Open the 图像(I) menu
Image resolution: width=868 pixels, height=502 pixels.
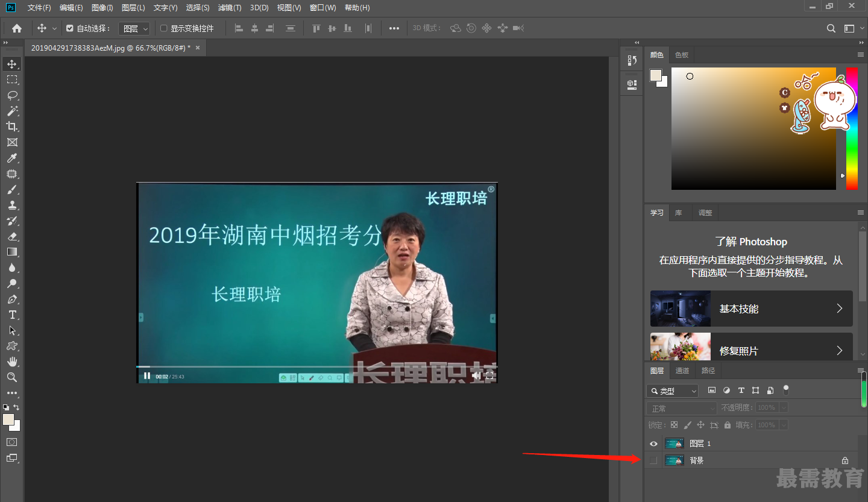[102, 8]
